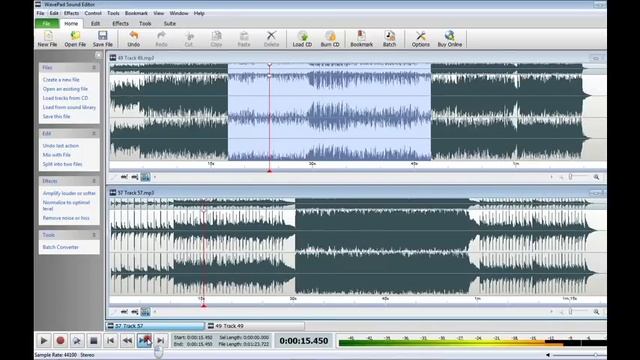The height and width of the screenshot is (360, 640).
Task: Click the scrub play button beside Record
Action: 77,340
